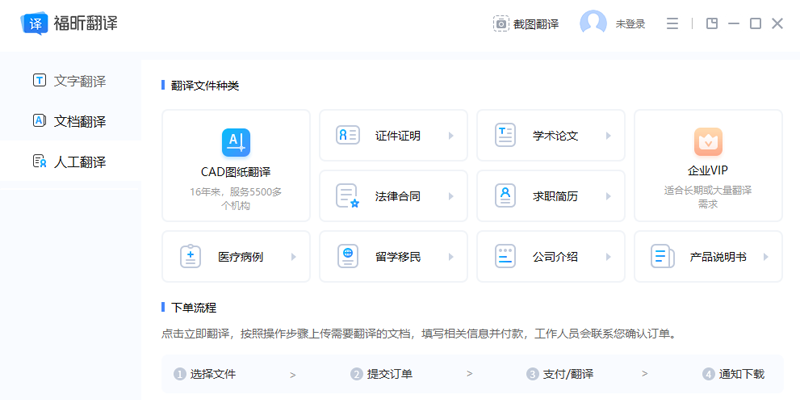Image resolution: width=800 pixels, height=400 pixels.
Task: Open the CAD图纸翻译 card title
Action: coord(236,172)
